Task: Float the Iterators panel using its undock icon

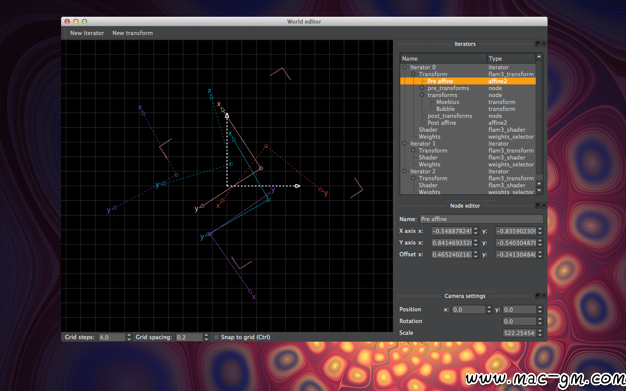Action: point(537,44)
